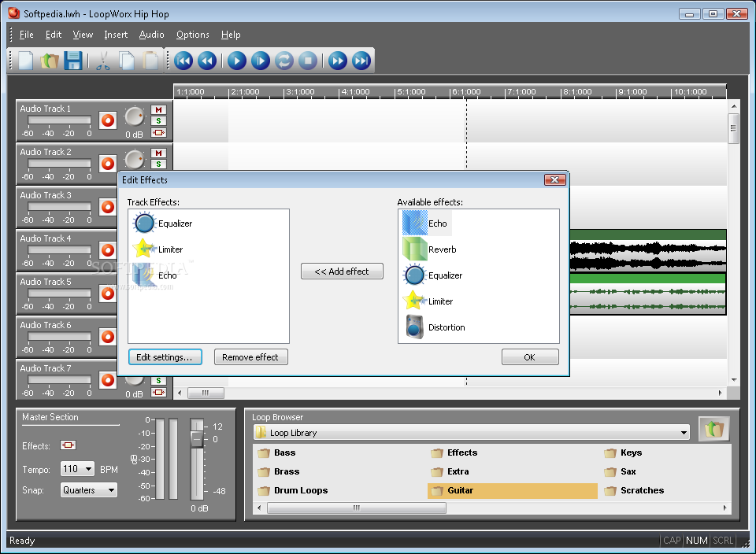Open the Brass loop folder
Image resolution: width=756 pixels, height=554 pixels.
[279, 471]
